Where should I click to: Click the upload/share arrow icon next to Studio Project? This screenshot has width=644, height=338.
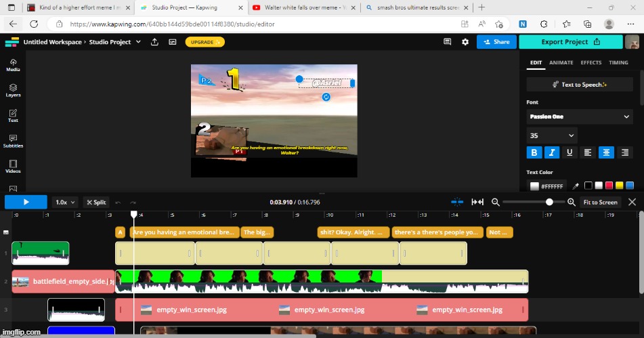click(x=154, y=42)
